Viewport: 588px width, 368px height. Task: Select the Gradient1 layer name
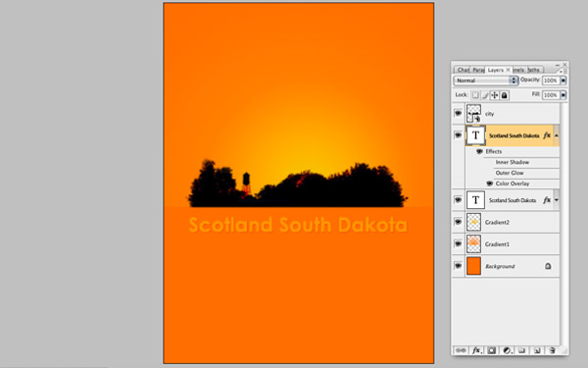coord(497,244)
